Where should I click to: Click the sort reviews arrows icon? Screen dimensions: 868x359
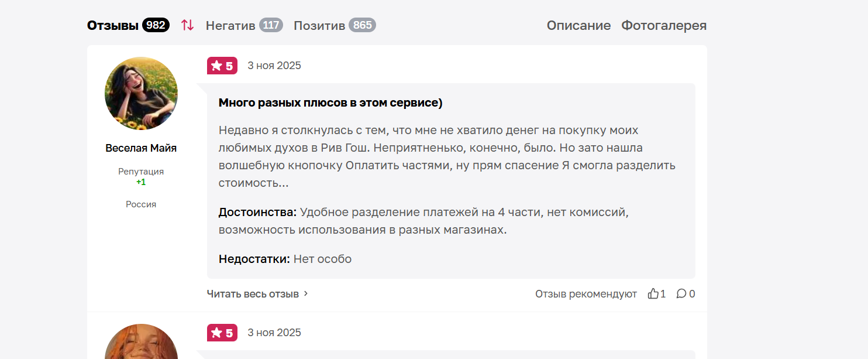coord(187,25)
